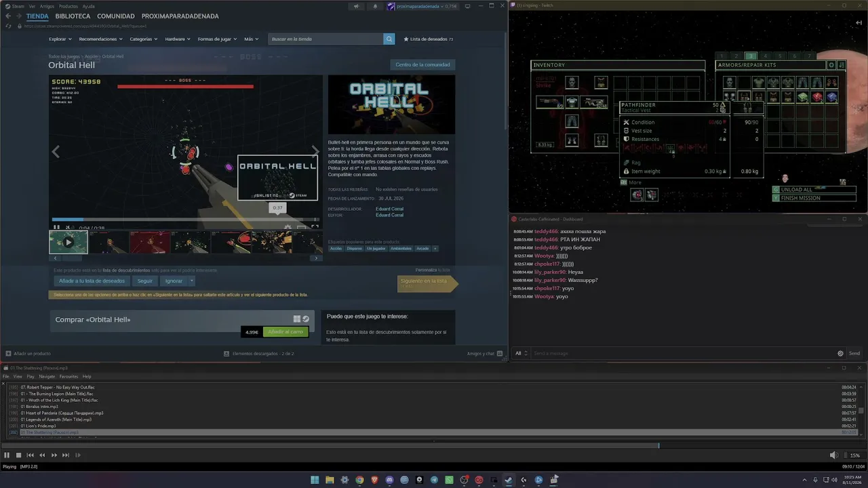Open File Explorer from taskbar

tap(330, 480)
